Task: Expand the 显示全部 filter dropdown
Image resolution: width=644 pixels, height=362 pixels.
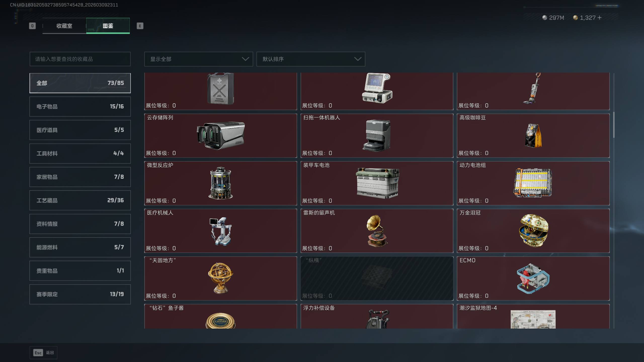Action: pos(198,59)
